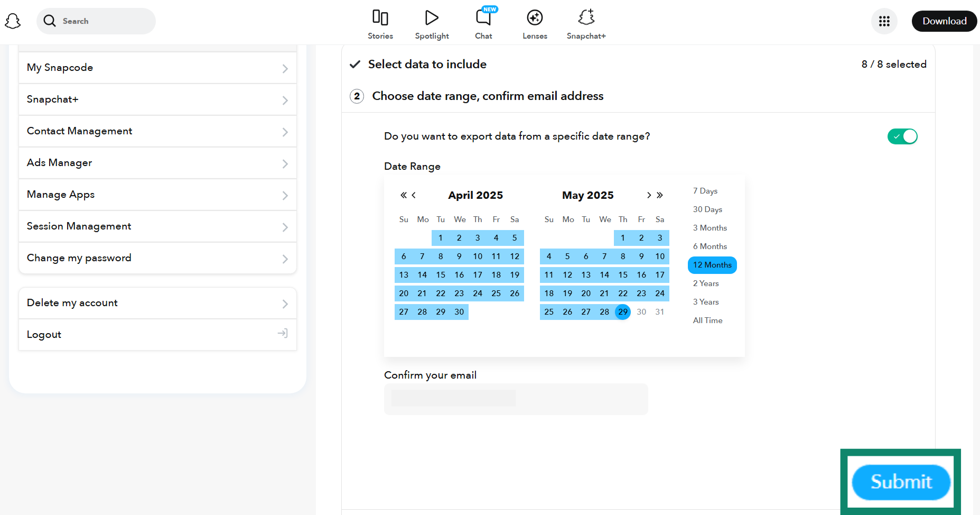Viewport: 980px width, 515px height.
Task: Switch to the Select data to include step
Action: 427,64
